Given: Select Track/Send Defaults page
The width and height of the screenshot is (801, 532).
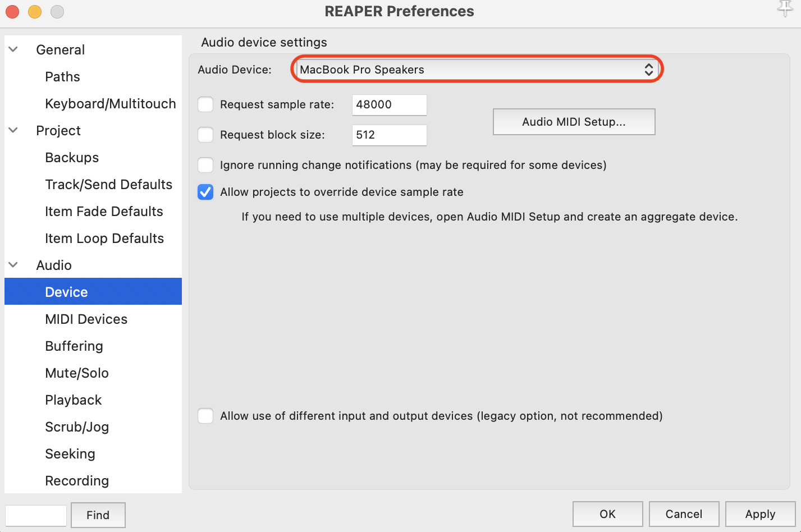Looking at the screenshot, I should tap(109, 184).
